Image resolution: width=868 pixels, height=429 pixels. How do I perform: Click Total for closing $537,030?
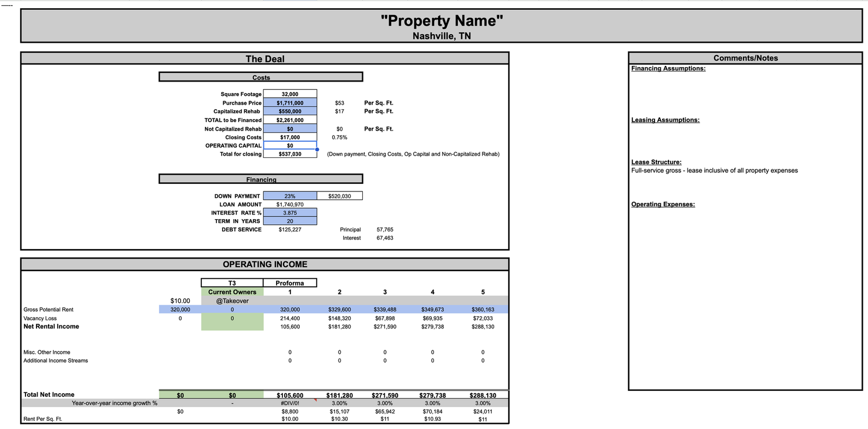(x=290, y=154)
